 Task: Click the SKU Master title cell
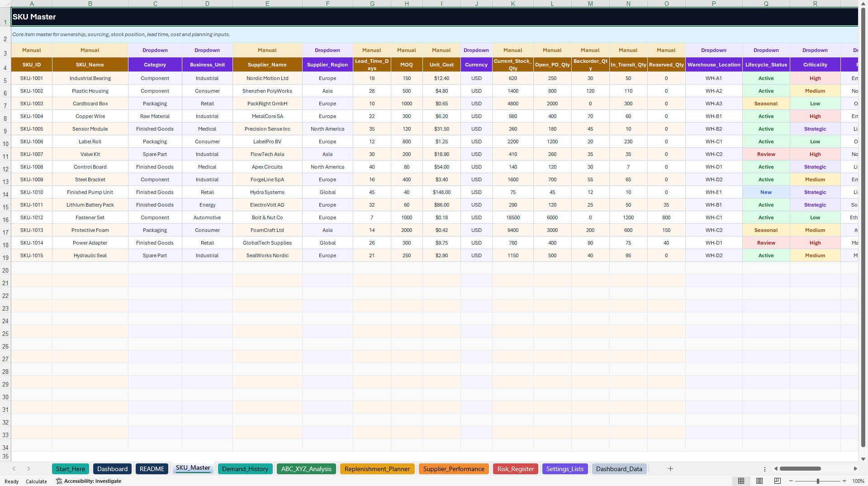point(434,17)
